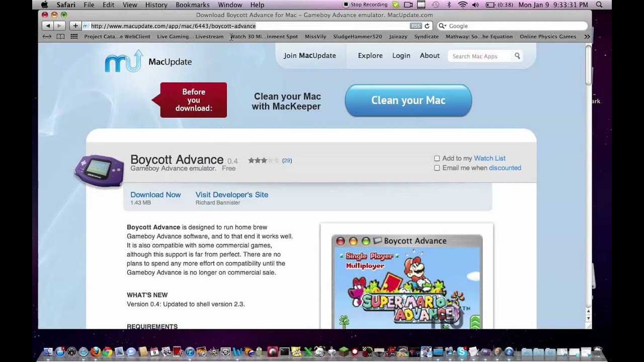Click the Watch List link
The height and width of the screenshot is (362, 644).
tap(490, 158)
